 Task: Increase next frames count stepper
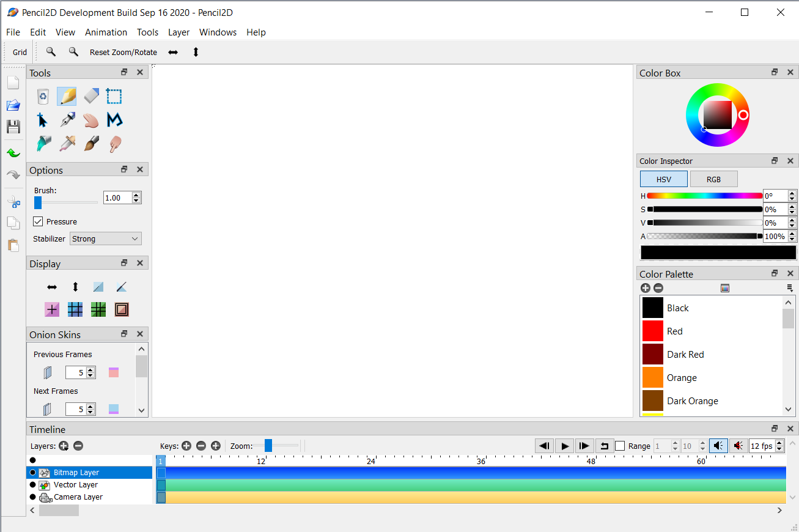(x=90, y=406)
